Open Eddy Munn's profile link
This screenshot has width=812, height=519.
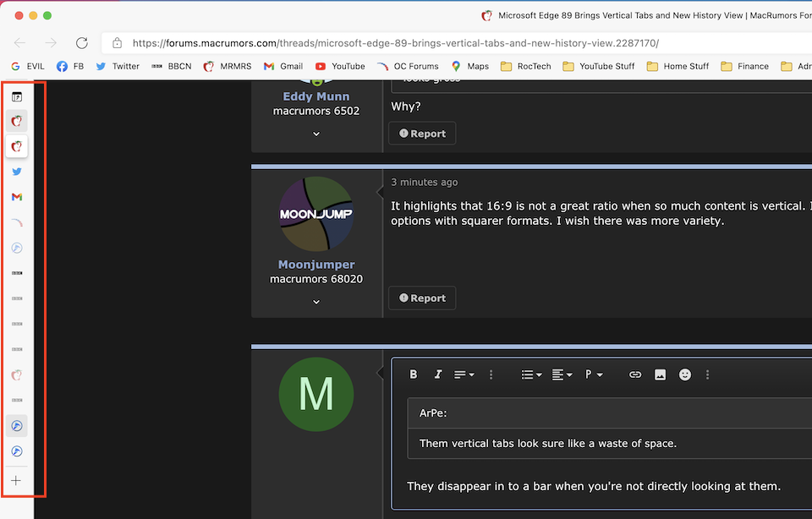(x=315, y=96)
